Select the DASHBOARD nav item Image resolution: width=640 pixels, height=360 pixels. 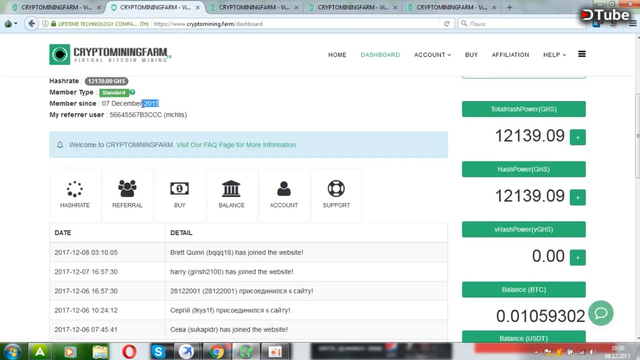pyautogui.click(x=380, y=55)
